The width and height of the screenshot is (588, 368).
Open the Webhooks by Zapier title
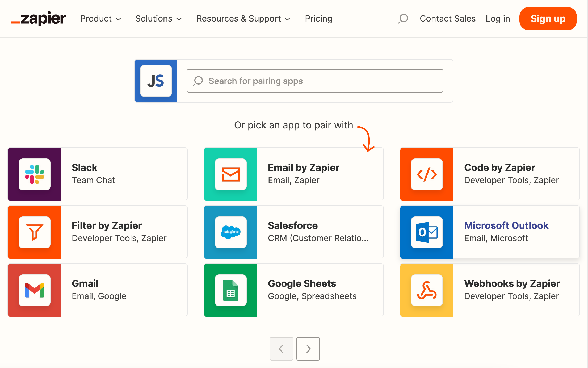512,283
